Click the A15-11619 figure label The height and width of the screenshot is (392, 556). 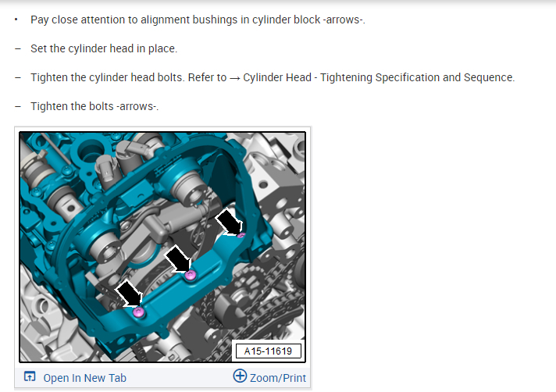coord(268,351)
